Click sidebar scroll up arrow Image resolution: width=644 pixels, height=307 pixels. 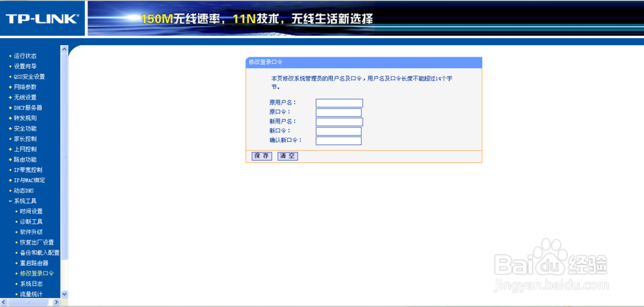tap(64, 49)
